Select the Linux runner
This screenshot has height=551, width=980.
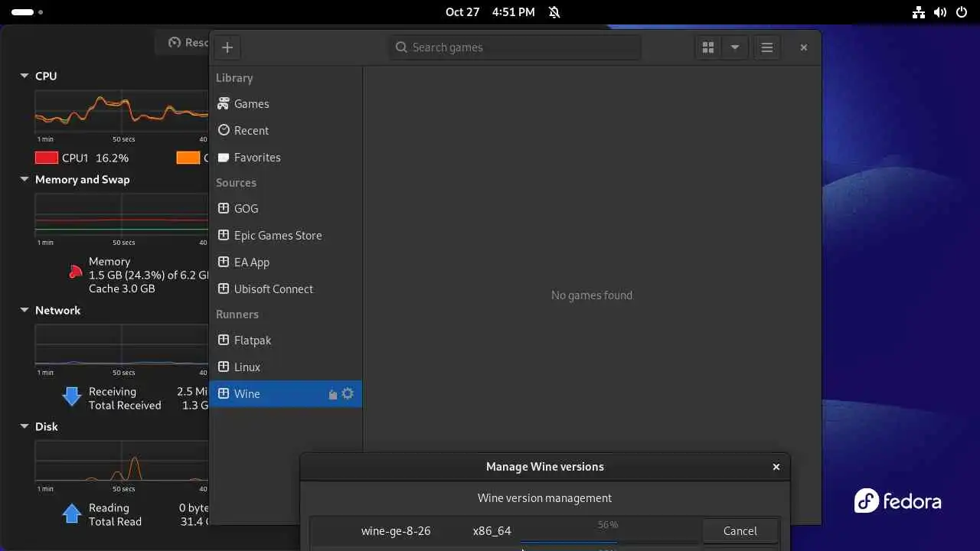[286, 367]
